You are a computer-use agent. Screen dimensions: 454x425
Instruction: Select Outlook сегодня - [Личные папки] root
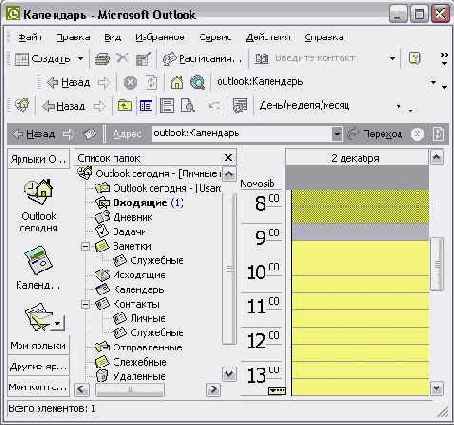tap(149, 173)
